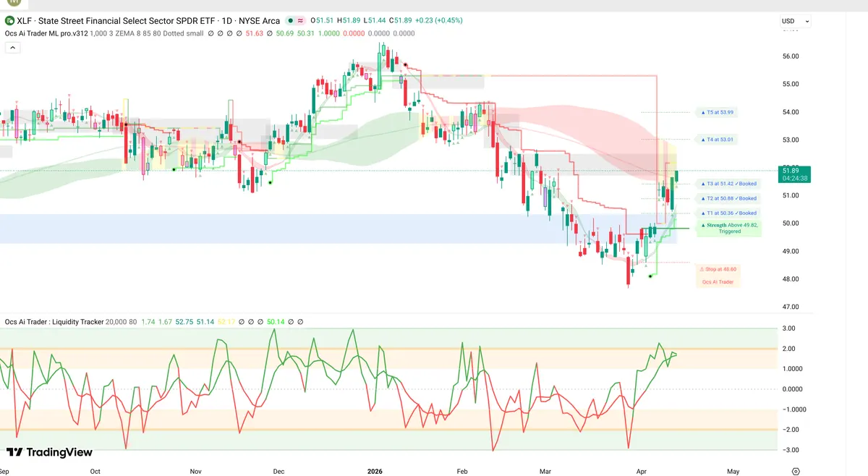Screen dimensions: 868x476
Task: Click the T4 at 53.01 target label
Action: pyautogui.click(x=716, y=139)
